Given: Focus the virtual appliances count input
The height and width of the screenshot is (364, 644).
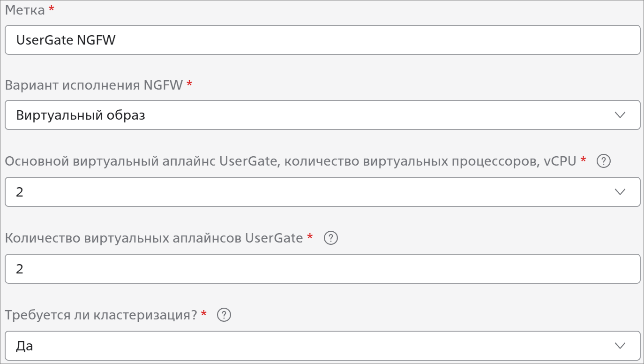Looking at the screenshot, I should tap(322, 269).
